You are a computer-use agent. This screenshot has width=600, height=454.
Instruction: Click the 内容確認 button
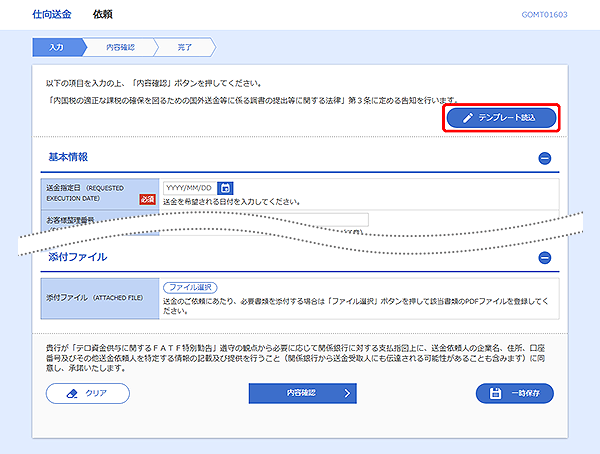302,393
